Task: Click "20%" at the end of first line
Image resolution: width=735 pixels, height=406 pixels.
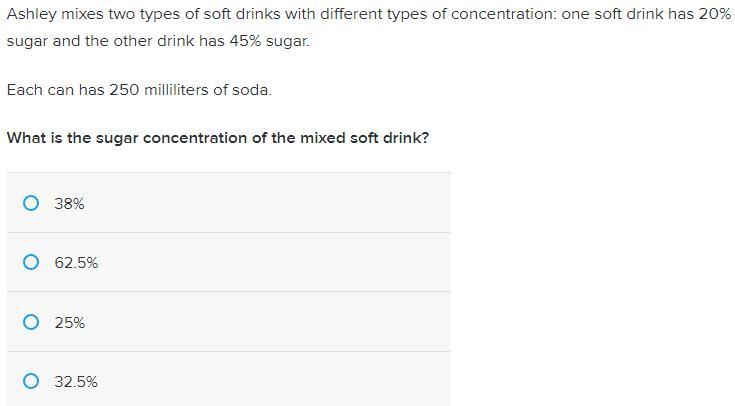Action: [x=714, y=17]
